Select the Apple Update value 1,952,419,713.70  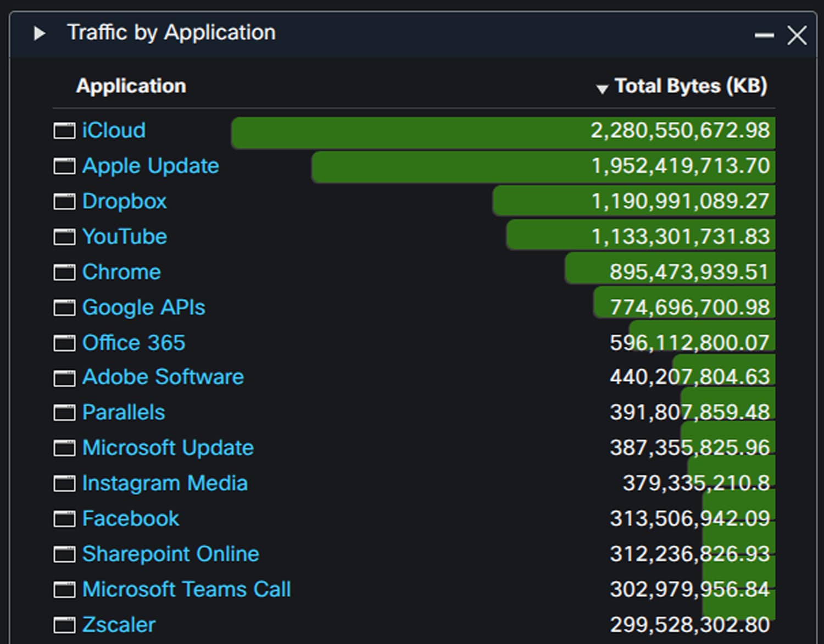pos(681,166)
